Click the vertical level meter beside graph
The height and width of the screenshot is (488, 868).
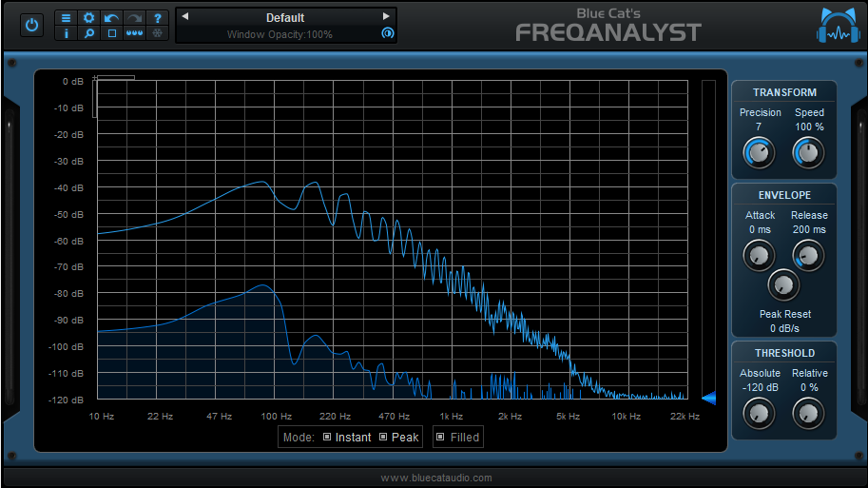[x=708, y=240]
